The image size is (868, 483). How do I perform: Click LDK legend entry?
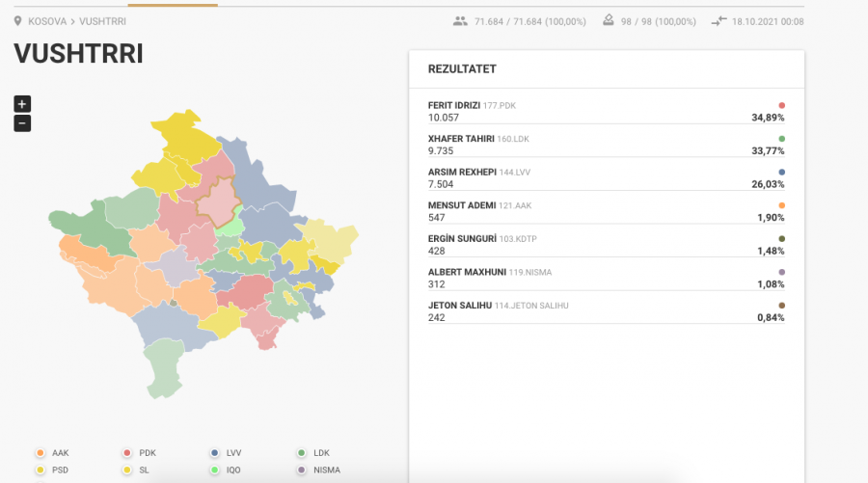pyautogui.click(x=313, y=452)
